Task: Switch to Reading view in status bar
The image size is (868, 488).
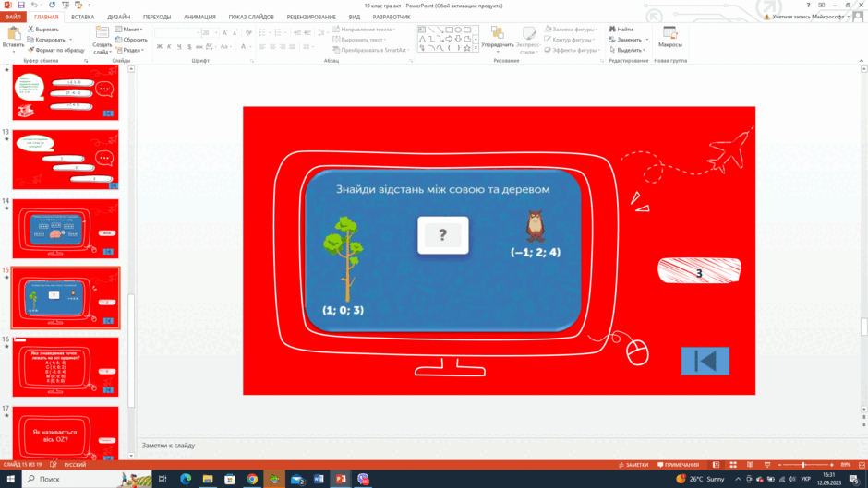Action: point(750,465)
